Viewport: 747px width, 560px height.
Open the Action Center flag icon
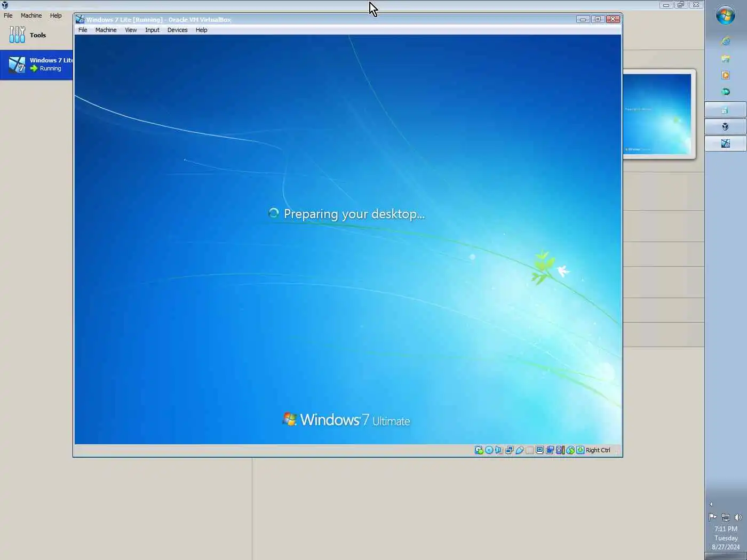[x=712, y=517]
